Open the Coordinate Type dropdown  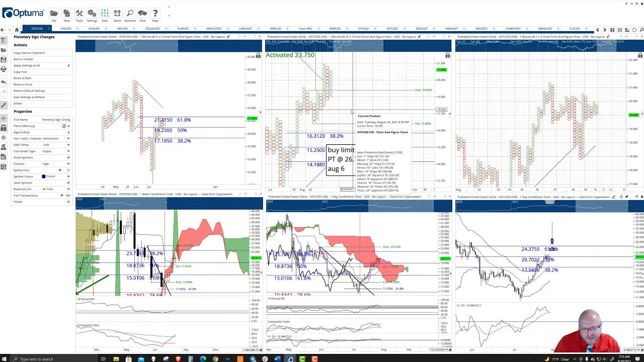tap(68, 151)
